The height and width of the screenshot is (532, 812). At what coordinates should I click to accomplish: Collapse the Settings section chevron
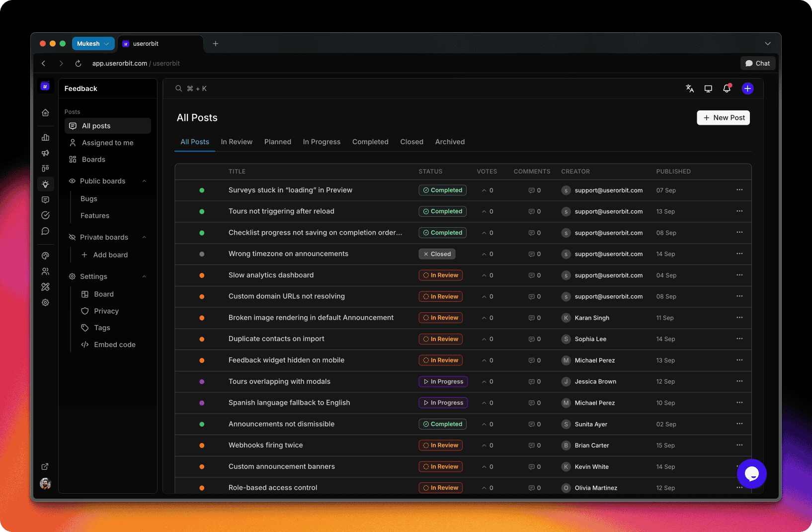point(144,276)
